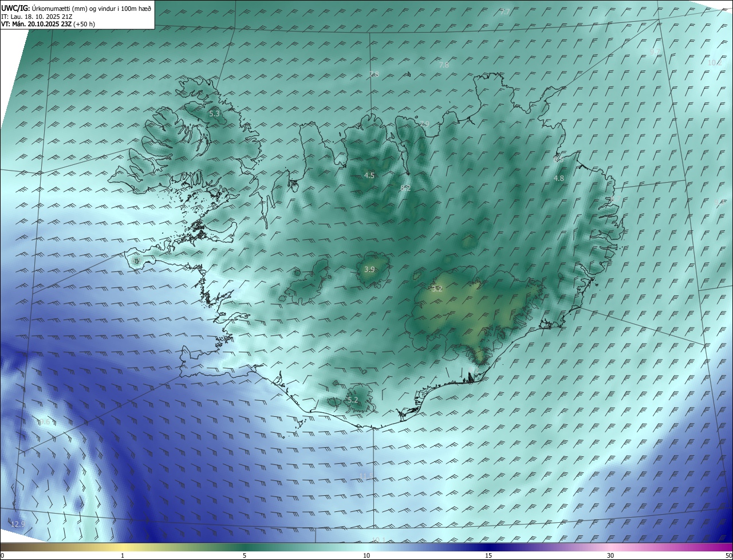Viewport: 733px width, 560px height.
Task: Select the 1 tick on the colour scale
Action: (x=123, y=555)
